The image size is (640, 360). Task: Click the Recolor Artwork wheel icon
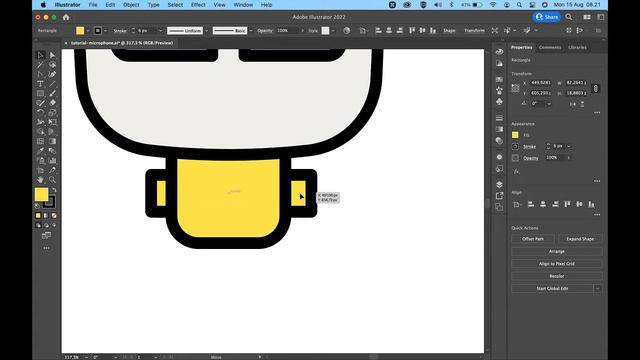coord(347,31)
